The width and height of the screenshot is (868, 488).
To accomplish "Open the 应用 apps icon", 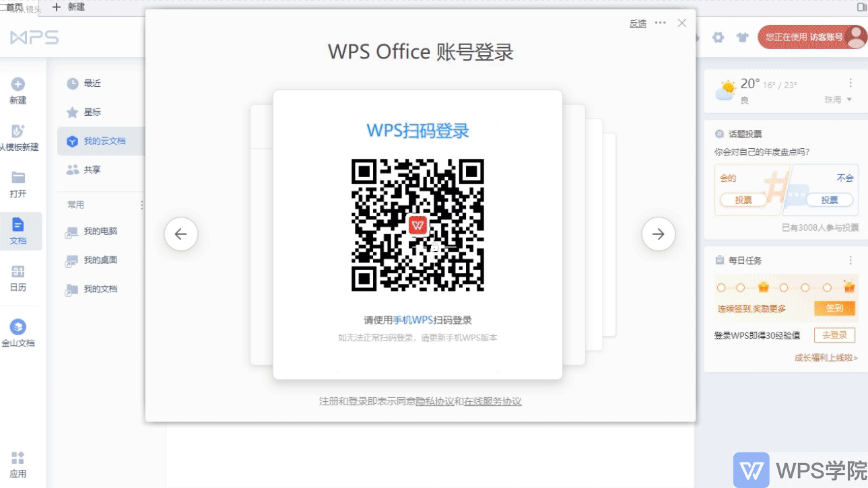I will 18,458.
